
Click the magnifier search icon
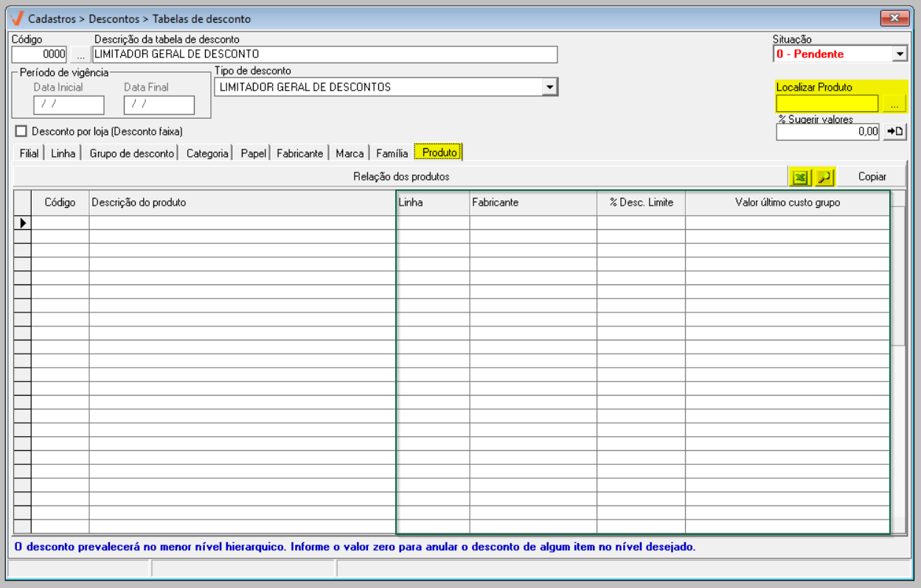824,177
